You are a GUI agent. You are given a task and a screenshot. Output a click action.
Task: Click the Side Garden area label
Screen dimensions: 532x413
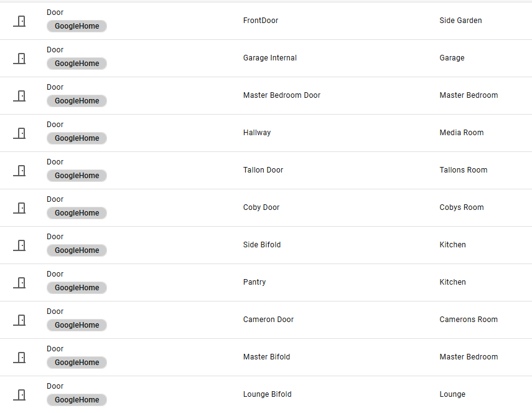coord(460,21)
